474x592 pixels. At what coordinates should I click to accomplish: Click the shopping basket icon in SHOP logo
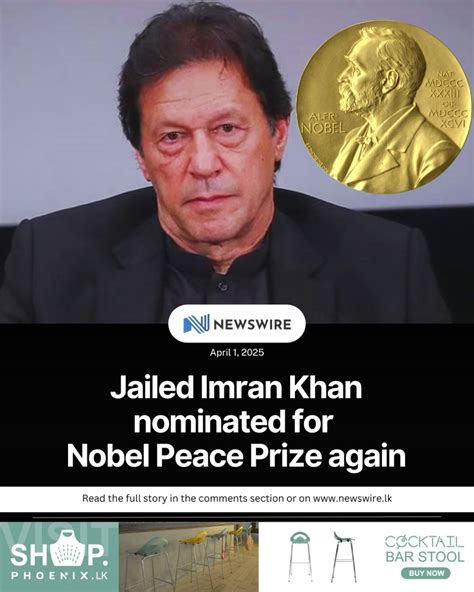click(x=69, y=551)
